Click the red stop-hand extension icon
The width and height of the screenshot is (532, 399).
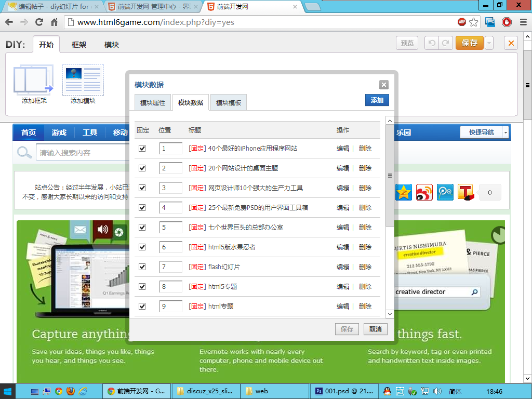click(507, 22)
